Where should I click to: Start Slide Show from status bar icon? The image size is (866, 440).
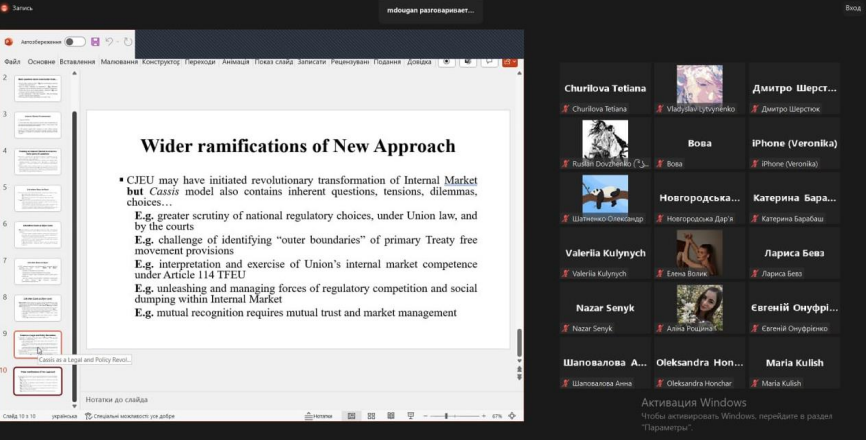coord(410,416)
